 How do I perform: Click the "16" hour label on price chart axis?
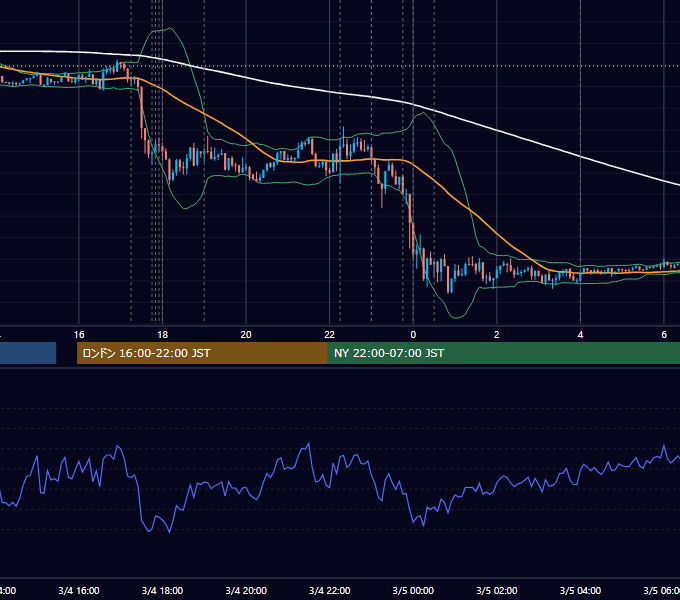click(x=79, y=335)
